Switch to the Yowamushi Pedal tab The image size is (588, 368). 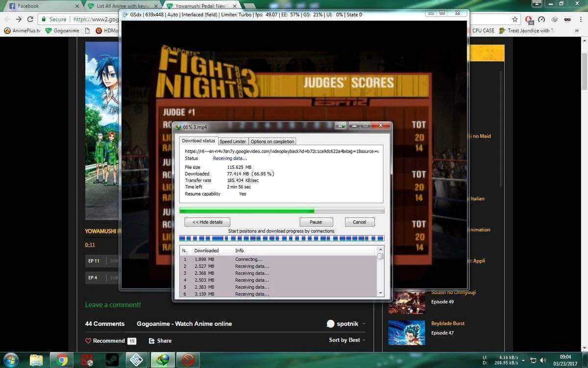coord(201,6)
